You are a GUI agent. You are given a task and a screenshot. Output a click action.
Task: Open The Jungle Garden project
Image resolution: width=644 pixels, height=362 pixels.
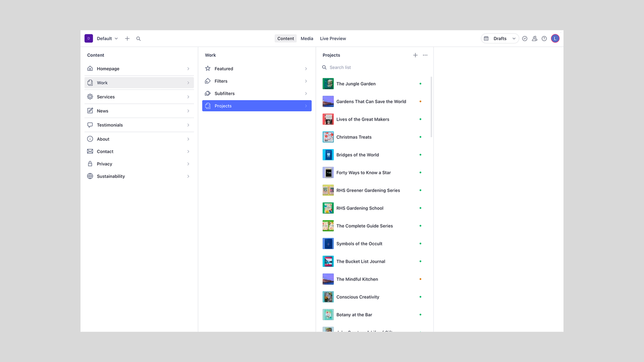374,84
